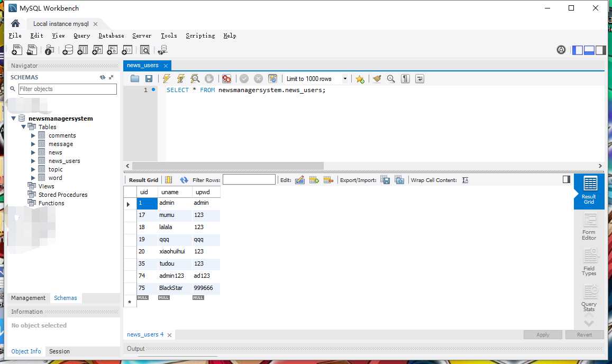This screenshot has width=612, height=364.
Task: Open SQL script file toolbar icon
Action: click(x=32, y=50)
